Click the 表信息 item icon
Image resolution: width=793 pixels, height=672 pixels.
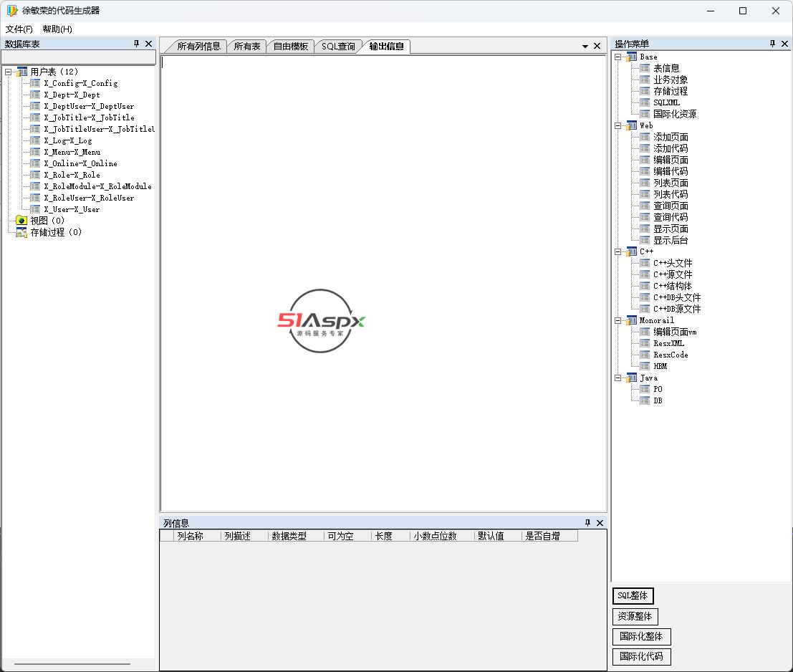click(x=645, y=68)
